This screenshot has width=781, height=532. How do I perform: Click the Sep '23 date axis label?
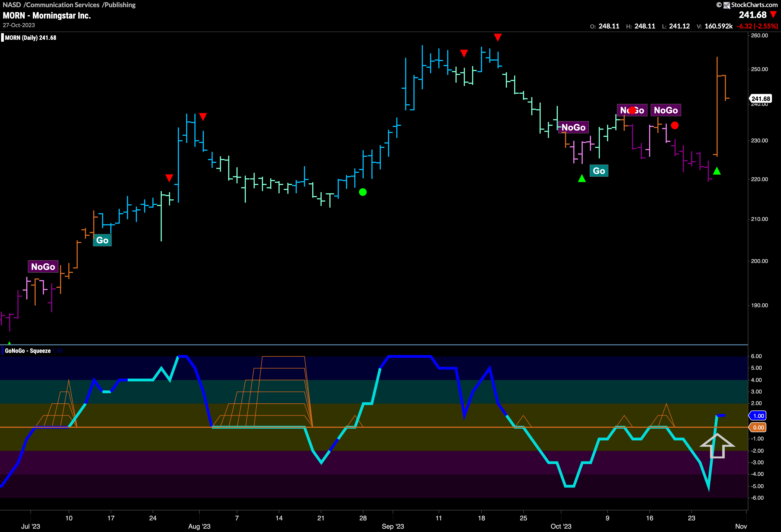click(393, 526)
